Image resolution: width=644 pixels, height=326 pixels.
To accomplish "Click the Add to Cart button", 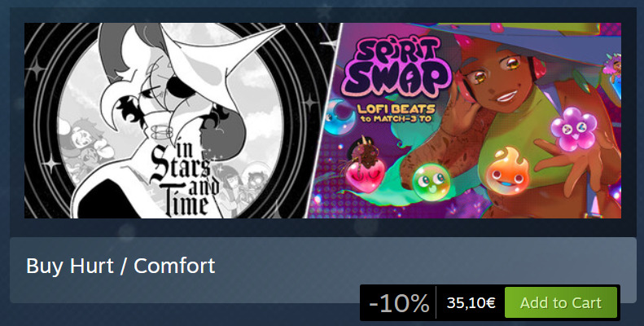I will [x=561, y=303].
